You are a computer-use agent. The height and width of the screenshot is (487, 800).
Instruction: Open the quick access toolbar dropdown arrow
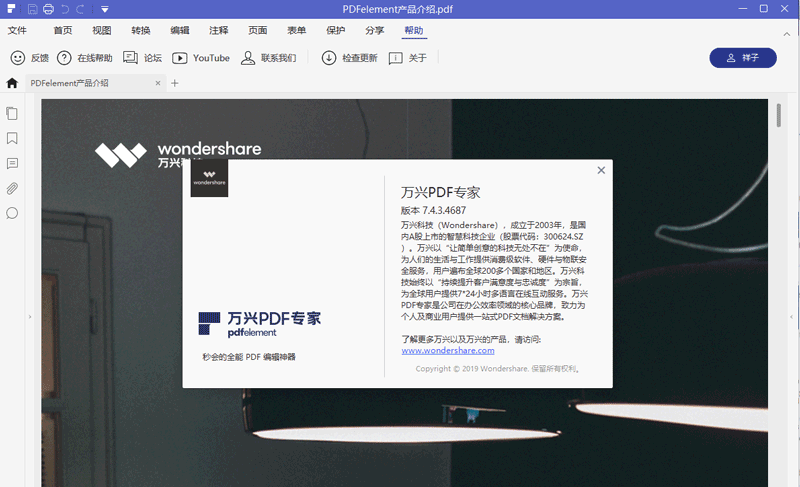pyautogui.click(x=105, y=9)
